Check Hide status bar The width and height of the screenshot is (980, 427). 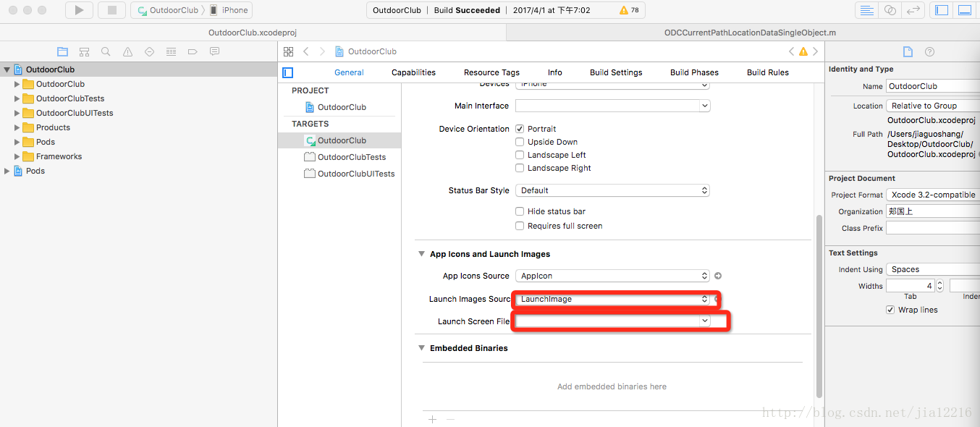point(520,211)
